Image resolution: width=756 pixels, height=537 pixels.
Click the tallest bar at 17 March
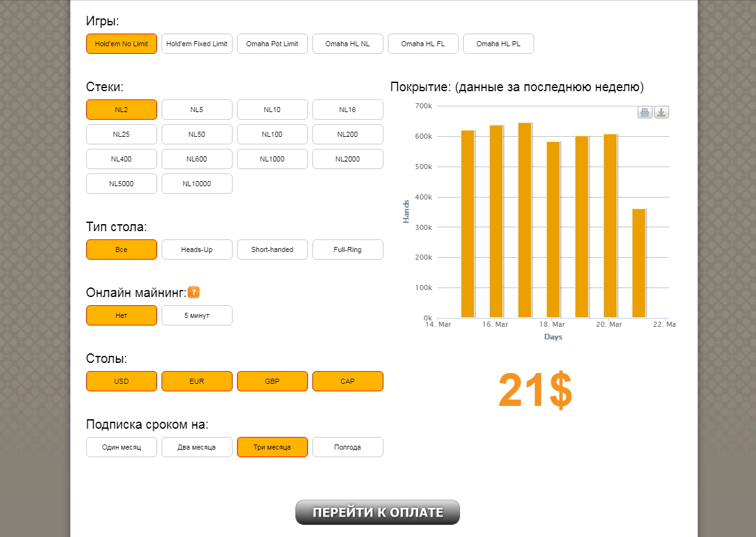[x=525, y=220]
